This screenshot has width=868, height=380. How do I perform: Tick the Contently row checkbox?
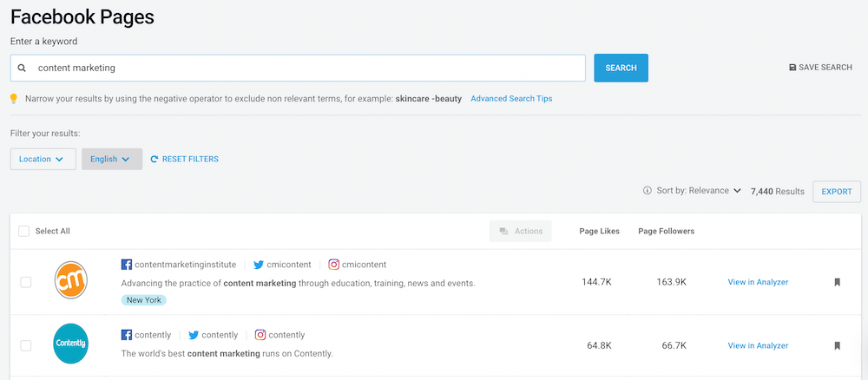click(x=26, y=345)
